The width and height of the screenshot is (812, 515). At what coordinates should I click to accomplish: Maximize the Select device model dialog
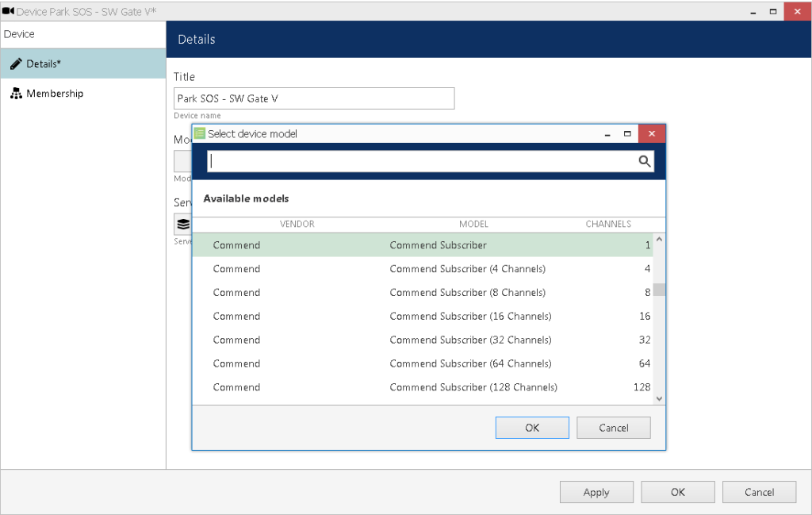pos(627,133)
